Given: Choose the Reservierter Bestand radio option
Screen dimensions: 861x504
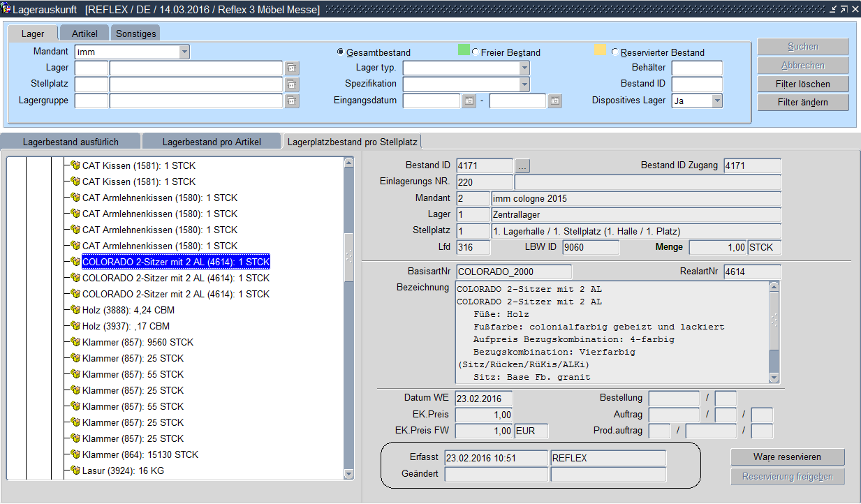Looking at the screenshot, I should 615,52.
